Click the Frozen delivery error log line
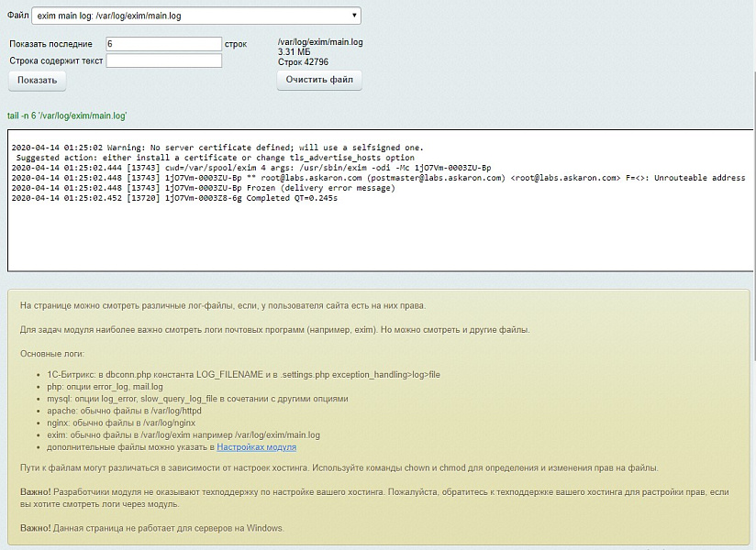The width and height of the screenshot is (756, 550). [x=203, y=188]
